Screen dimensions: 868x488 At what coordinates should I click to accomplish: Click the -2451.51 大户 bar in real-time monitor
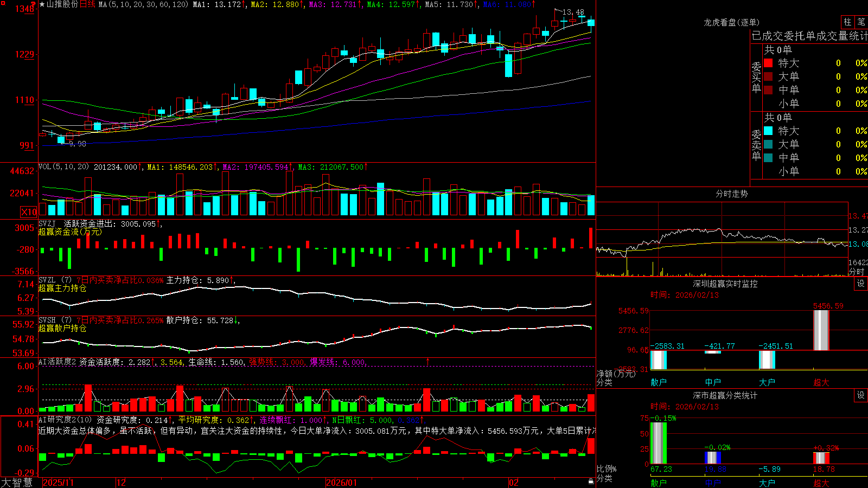click(767, 360)
